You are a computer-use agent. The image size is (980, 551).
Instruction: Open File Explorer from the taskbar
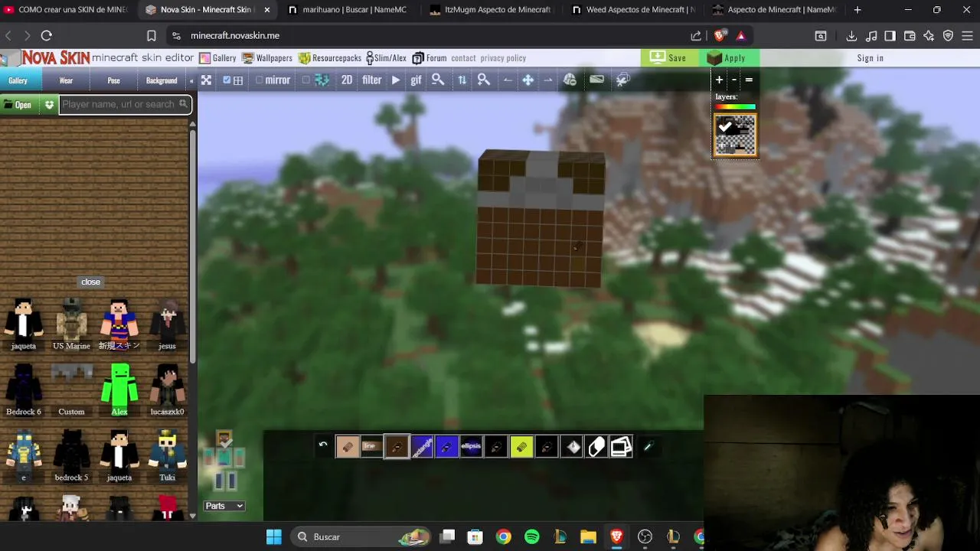[588, 537]
